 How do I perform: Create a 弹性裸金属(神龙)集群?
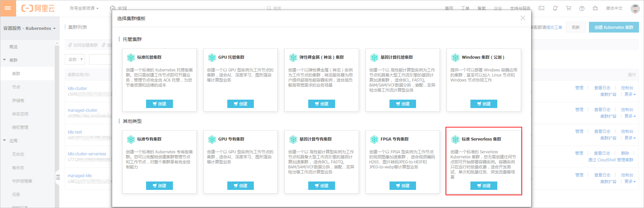click(322, 104)
